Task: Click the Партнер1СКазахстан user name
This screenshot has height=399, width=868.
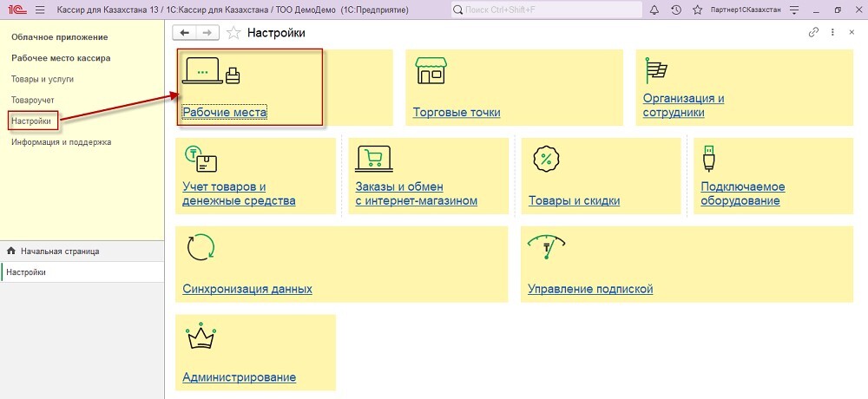Action: [x=746, y=10]
